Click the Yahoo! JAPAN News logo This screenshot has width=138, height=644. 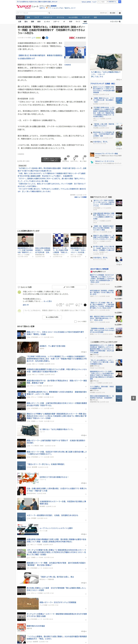(x=27, y=7)
